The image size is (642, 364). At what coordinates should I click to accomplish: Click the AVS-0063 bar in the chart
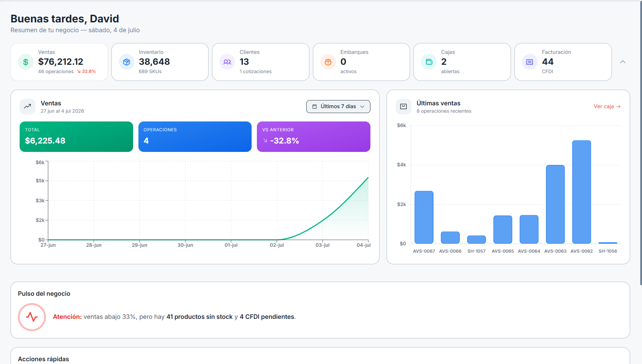555,204
